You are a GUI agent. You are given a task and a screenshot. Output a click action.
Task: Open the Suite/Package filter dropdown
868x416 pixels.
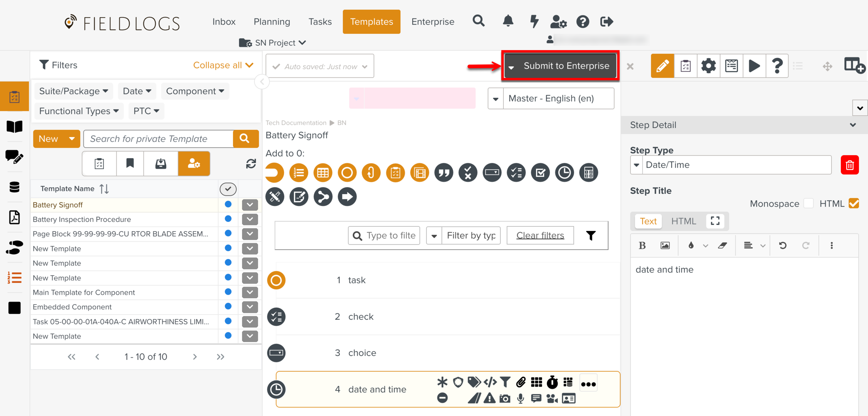pos(74,91)
